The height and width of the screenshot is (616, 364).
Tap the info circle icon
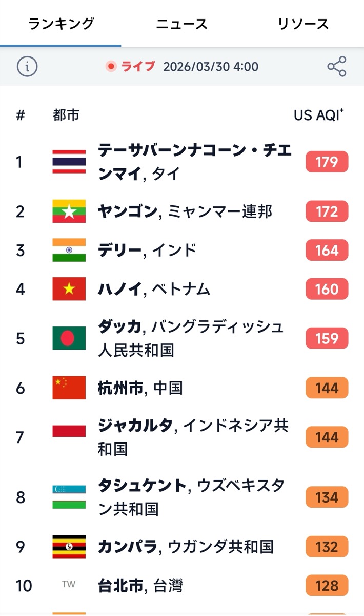(27, 67)
